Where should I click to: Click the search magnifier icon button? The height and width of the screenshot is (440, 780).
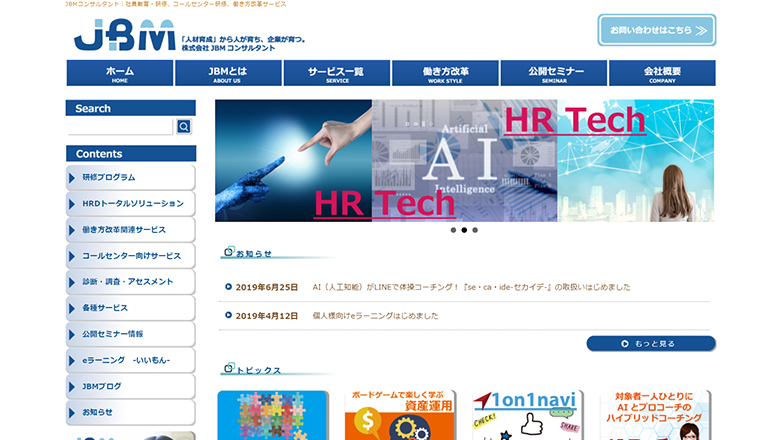pos(184,127)
